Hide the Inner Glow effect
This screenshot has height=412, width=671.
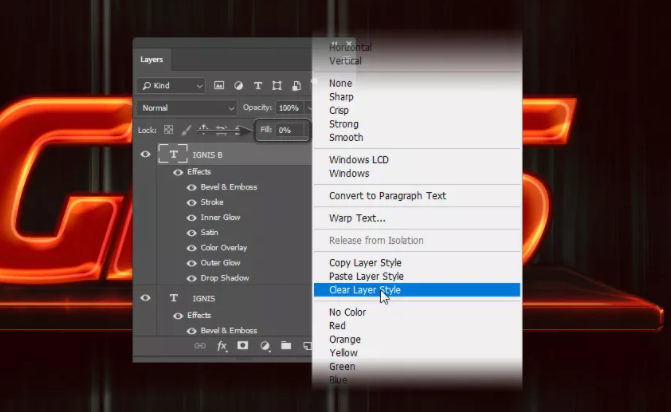(x=191, y=218)
